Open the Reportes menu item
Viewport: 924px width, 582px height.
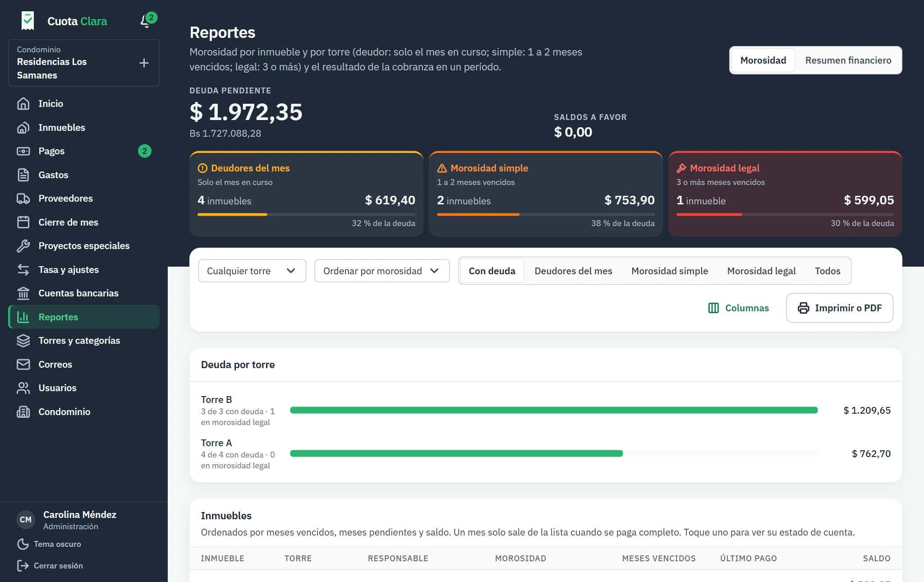point(84,317)
